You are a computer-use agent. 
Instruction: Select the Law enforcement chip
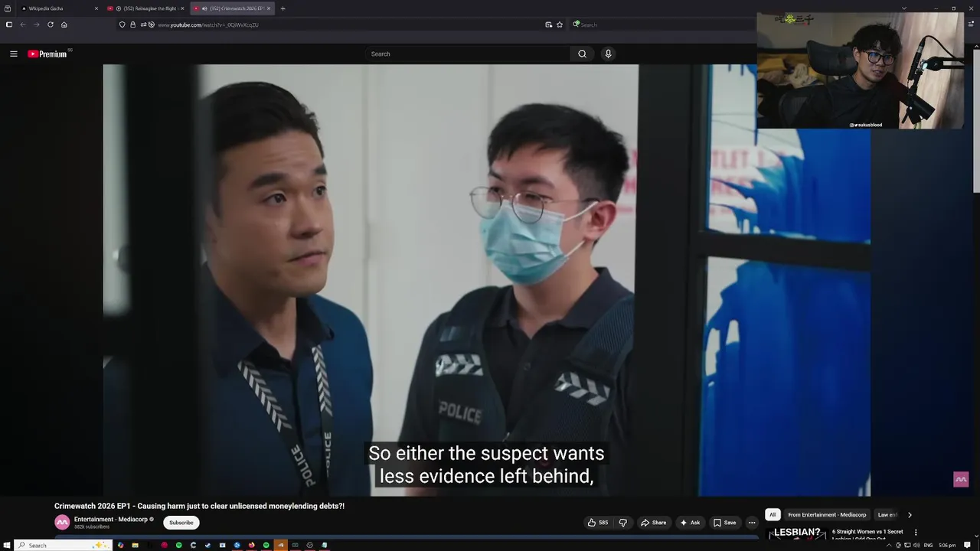[888, 515]
